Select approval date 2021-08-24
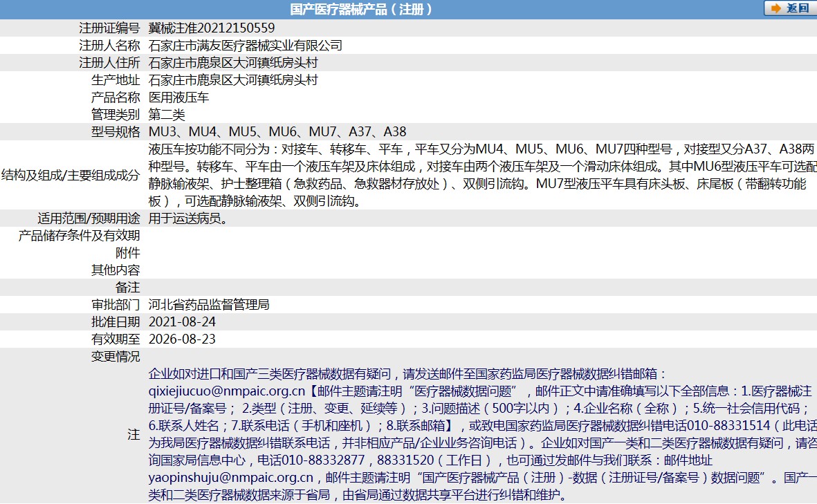 pyautogui.click(x=182, y=321)
